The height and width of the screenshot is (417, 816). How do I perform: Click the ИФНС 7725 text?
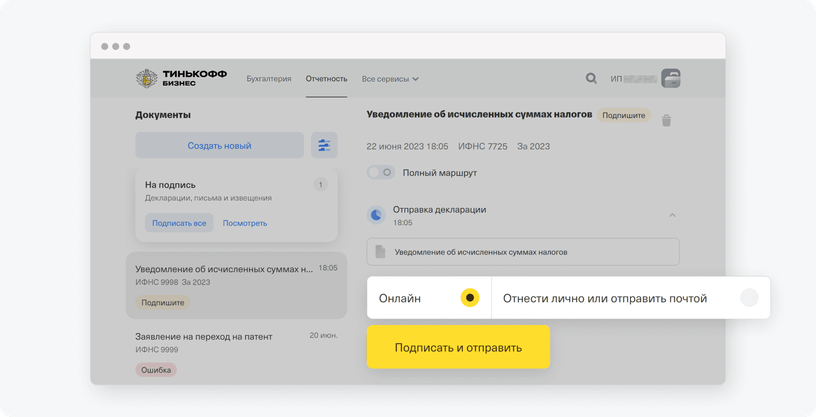[482, 147]
